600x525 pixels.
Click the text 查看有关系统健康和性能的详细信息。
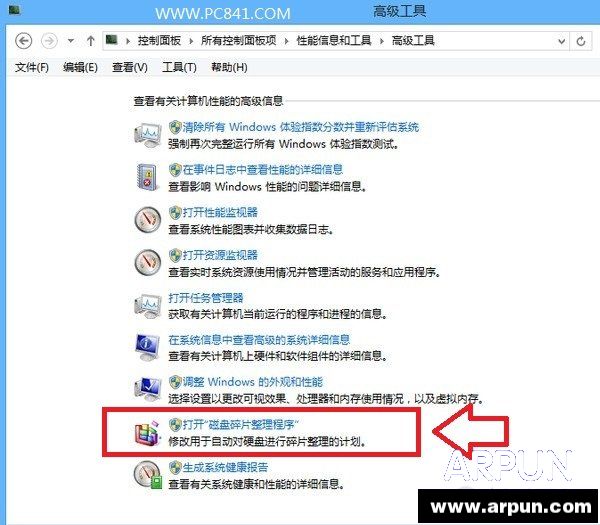tap(257, 484)
